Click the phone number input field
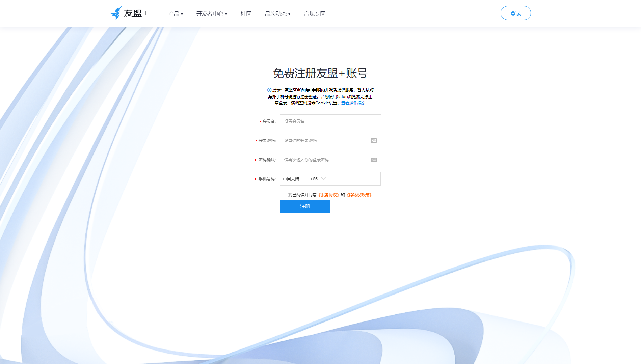Image resolution: width=641 pixels, height=364 pixels. tap(354, 179)
